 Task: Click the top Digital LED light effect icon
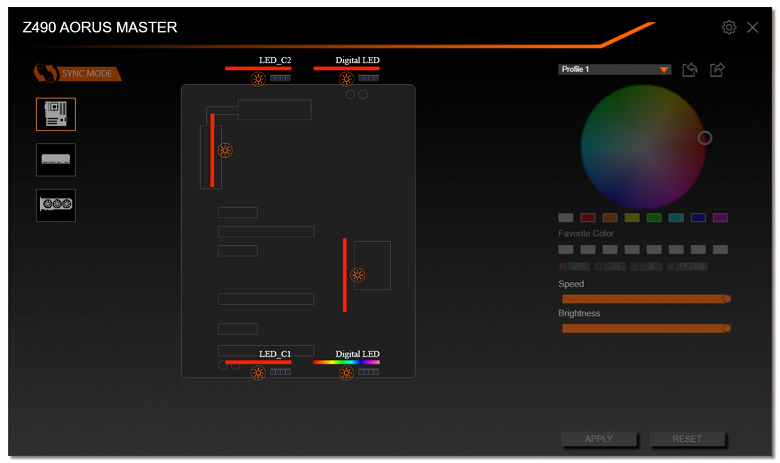coord(346,79)
